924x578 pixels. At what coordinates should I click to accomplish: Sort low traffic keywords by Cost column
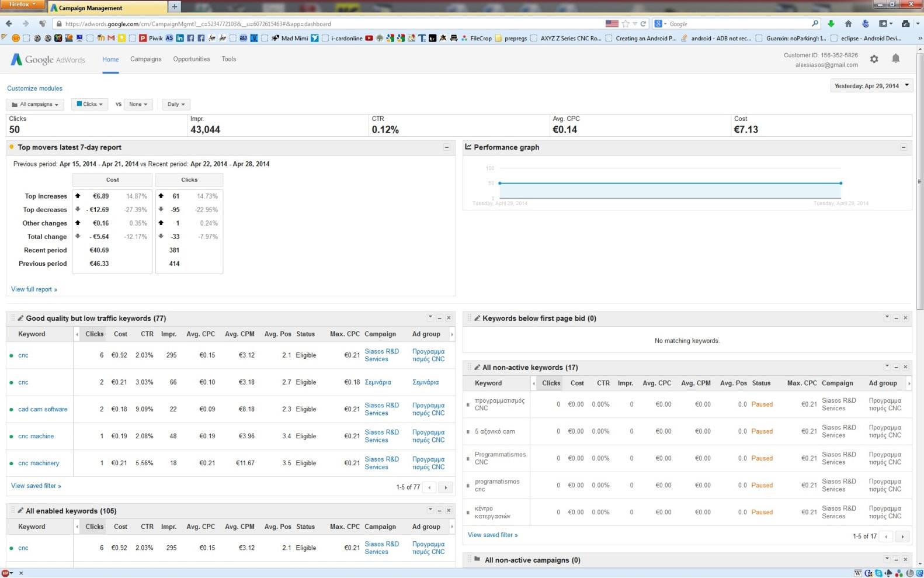(120, 334)
